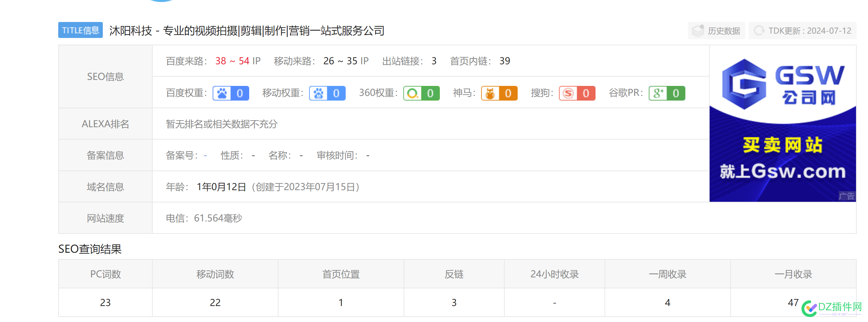Click the SEO查询结果 heading
The height and width of the screenshot is (322, 868).
click(90, 249)
